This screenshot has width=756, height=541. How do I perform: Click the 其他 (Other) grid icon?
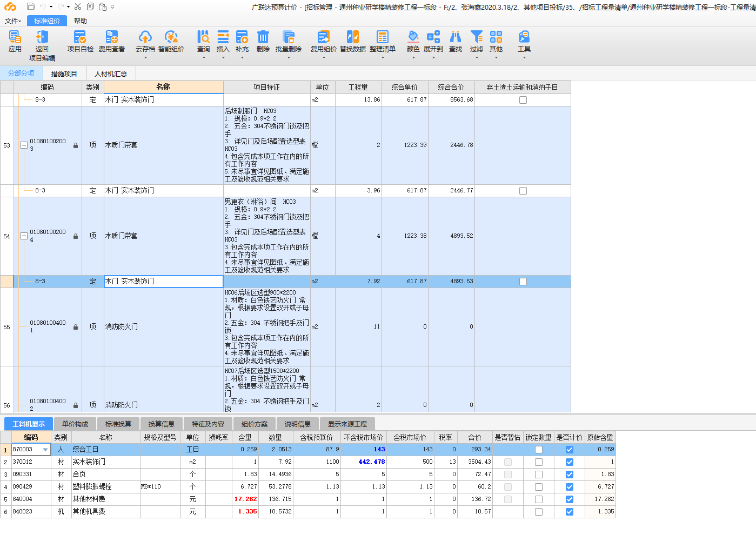point(496,37)
